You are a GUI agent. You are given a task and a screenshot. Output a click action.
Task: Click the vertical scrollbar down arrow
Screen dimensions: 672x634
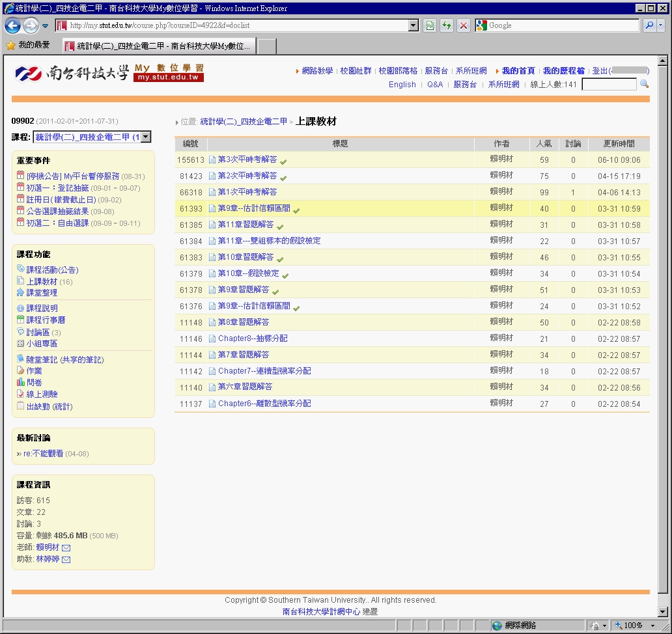click(663, 611)
